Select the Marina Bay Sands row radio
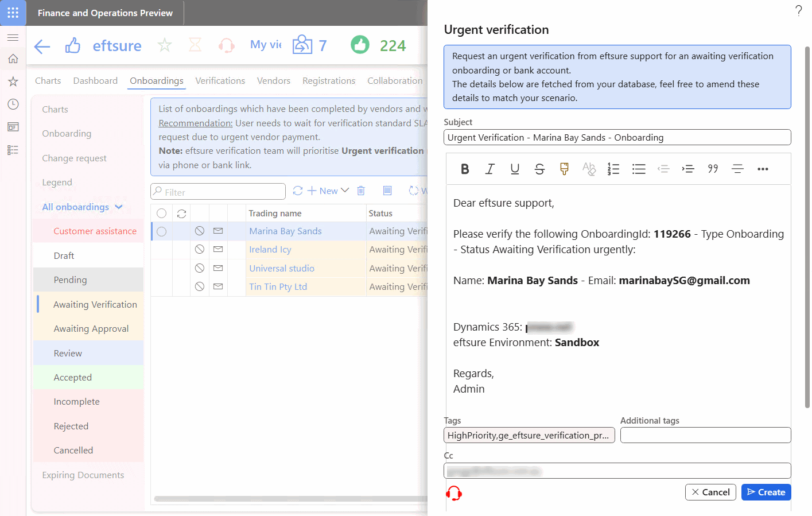Viewport: 812px width, 516px height. [x=162, y=231]
